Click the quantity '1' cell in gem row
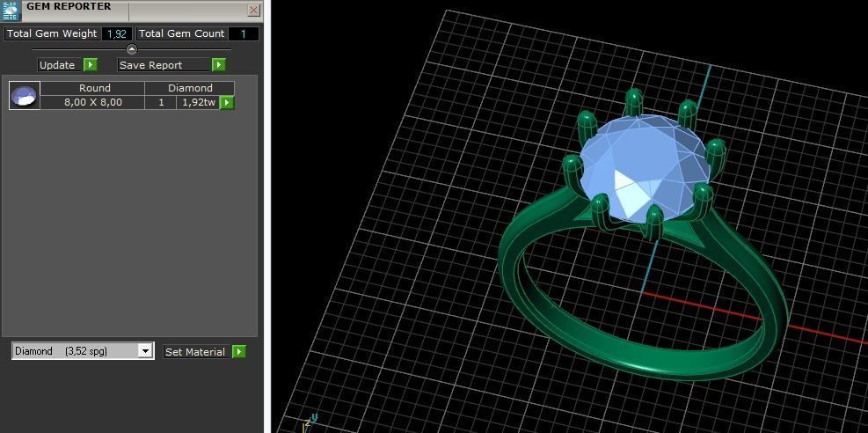The height and width of the screenshot is (433, 868). (x=161, y=102)
